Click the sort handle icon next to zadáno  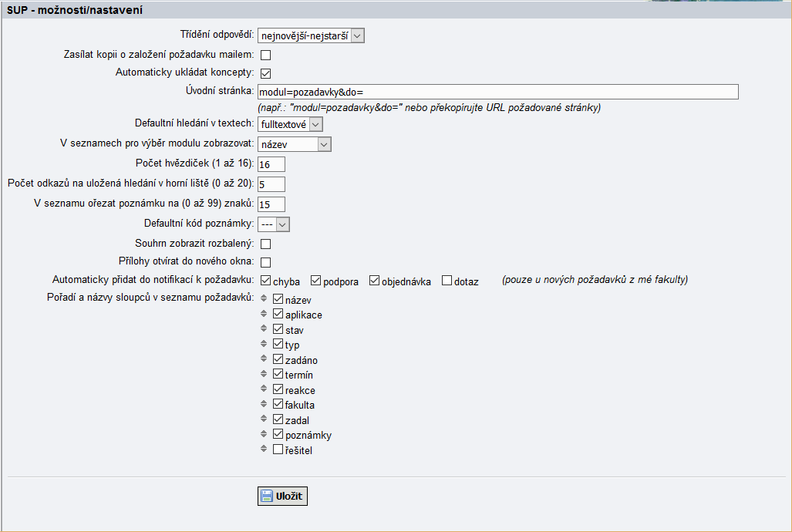pos(264,359)
